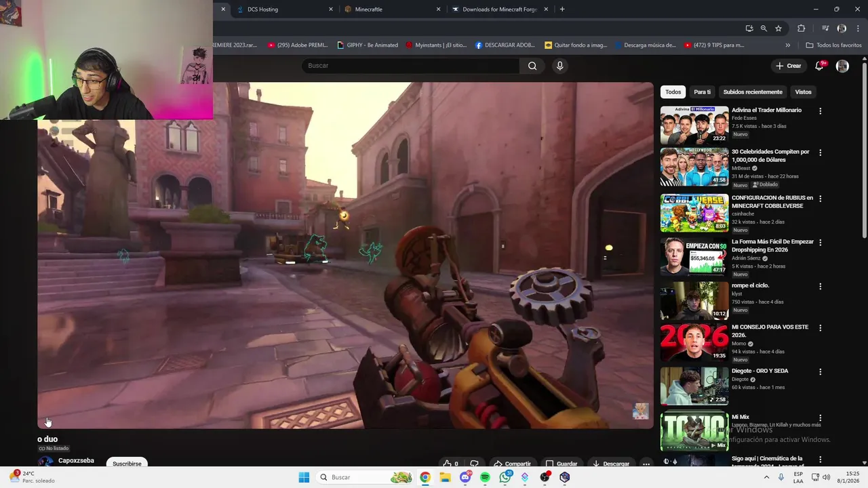Open a new browser tab

[x=562, y=9]
